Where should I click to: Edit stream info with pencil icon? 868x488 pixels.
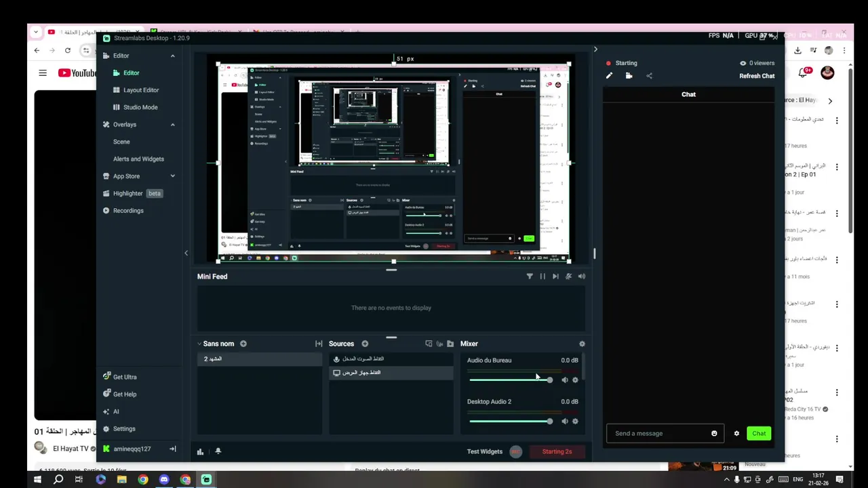click(x=609, y=76)
